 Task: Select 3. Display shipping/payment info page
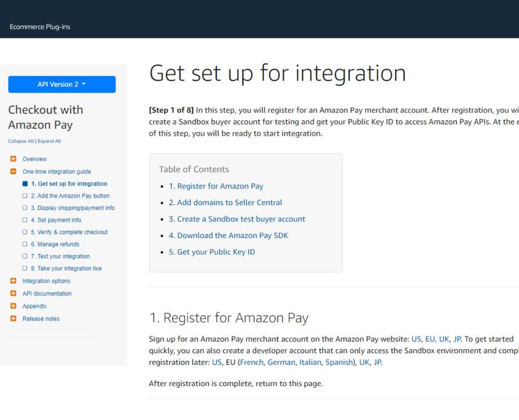coord(72,208)
